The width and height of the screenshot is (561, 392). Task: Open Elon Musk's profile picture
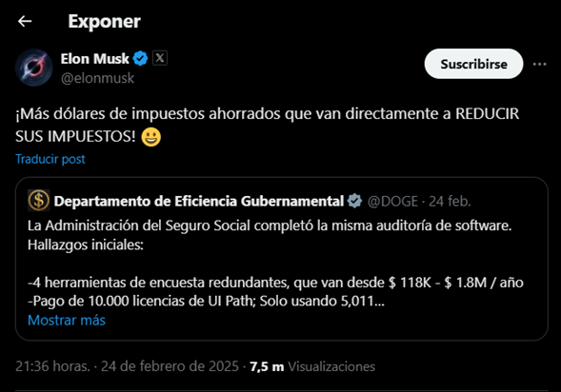34,68
